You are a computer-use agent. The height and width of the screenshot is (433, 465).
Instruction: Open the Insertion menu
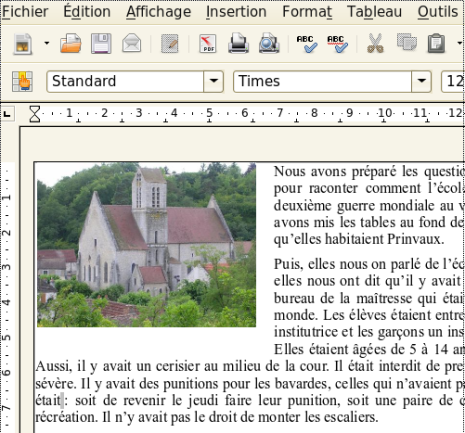coord(236,12)
